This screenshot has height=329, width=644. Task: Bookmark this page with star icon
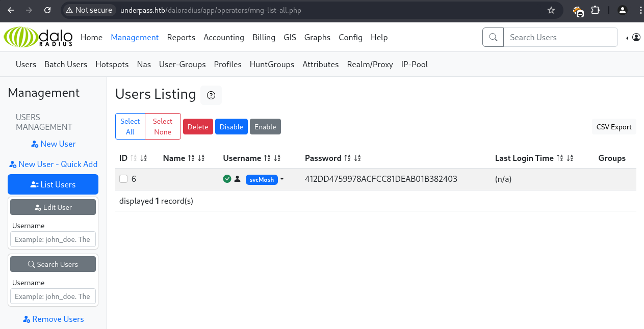(x=551, y=10)
